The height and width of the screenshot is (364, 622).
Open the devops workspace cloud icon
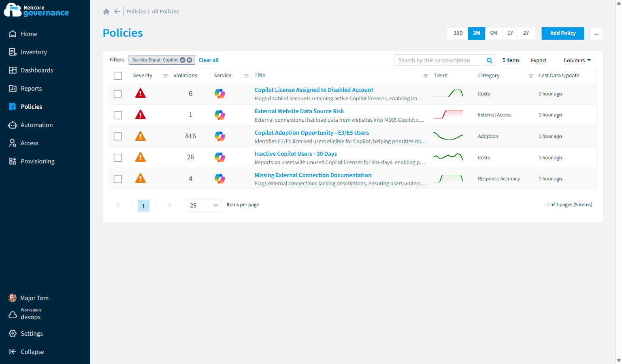13,315
